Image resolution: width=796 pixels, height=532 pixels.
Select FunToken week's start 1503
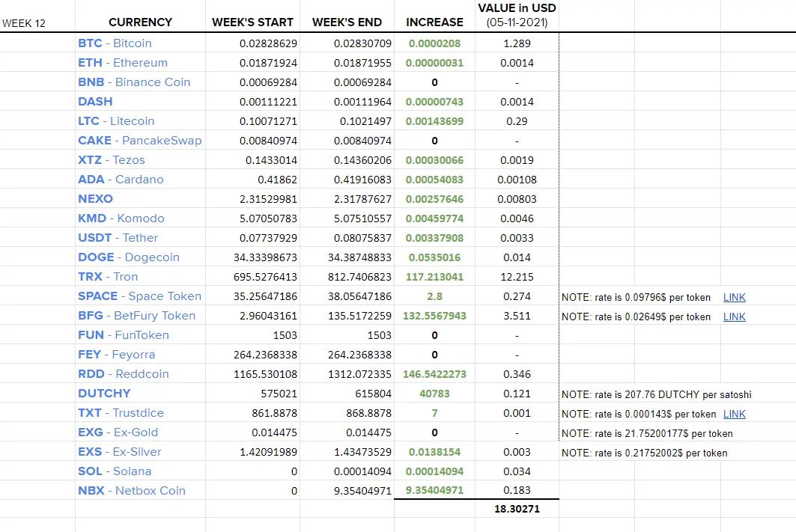pyautogui.click(x=285, y=335)
